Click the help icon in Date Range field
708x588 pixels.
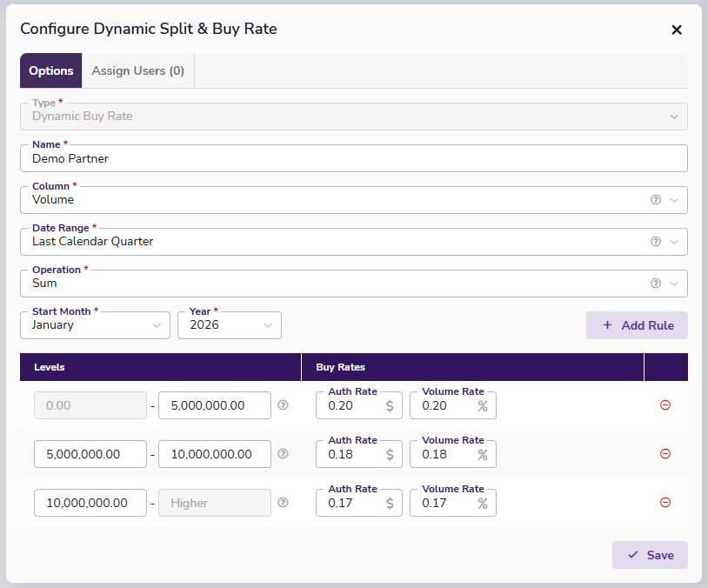[656, 242]
